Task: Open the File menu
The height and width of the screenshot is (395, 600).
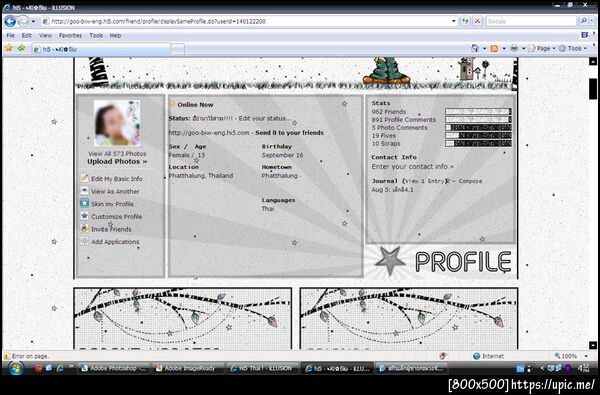Action: (10, 36)
